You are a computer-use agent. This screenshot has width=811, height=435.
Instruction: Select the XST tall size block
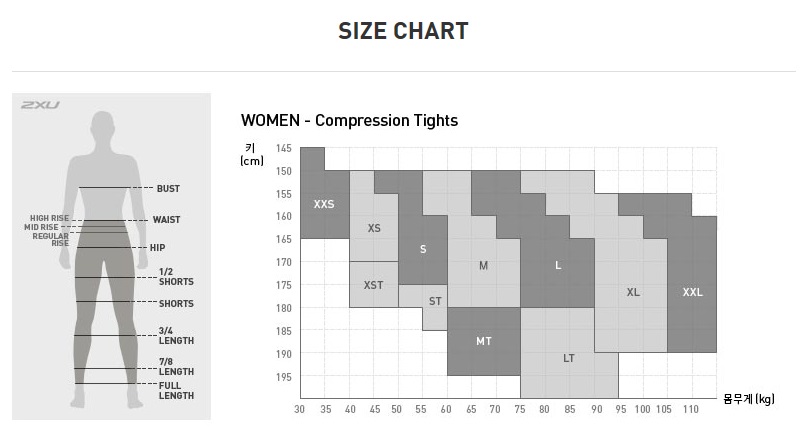[373, 285]
